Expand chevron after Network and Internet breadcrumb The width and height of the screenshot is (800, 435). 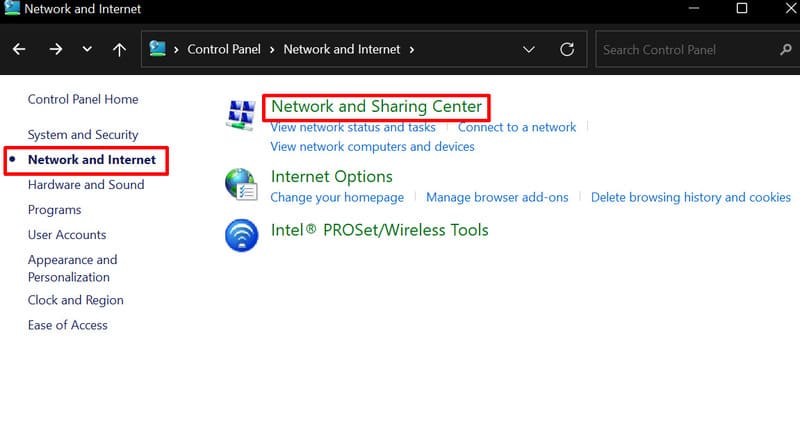(x=411, y=50)
